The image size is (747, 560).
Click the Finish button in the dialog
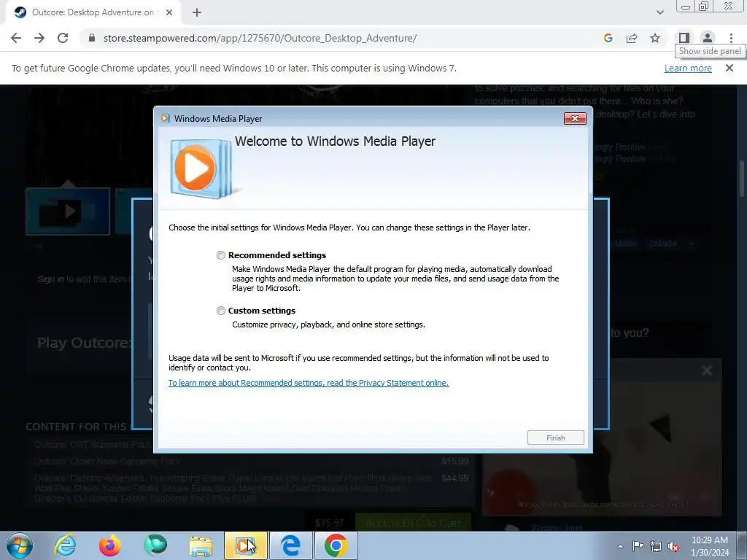pyautogui.click(x=555, y=437)
